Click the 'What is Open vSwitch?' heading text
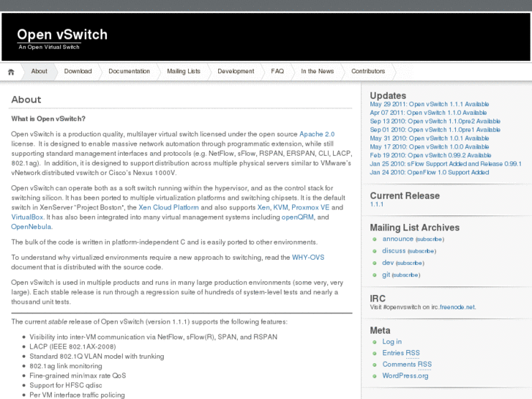The image size is (532, 399). pyautogui.click(x=48, y=119)
